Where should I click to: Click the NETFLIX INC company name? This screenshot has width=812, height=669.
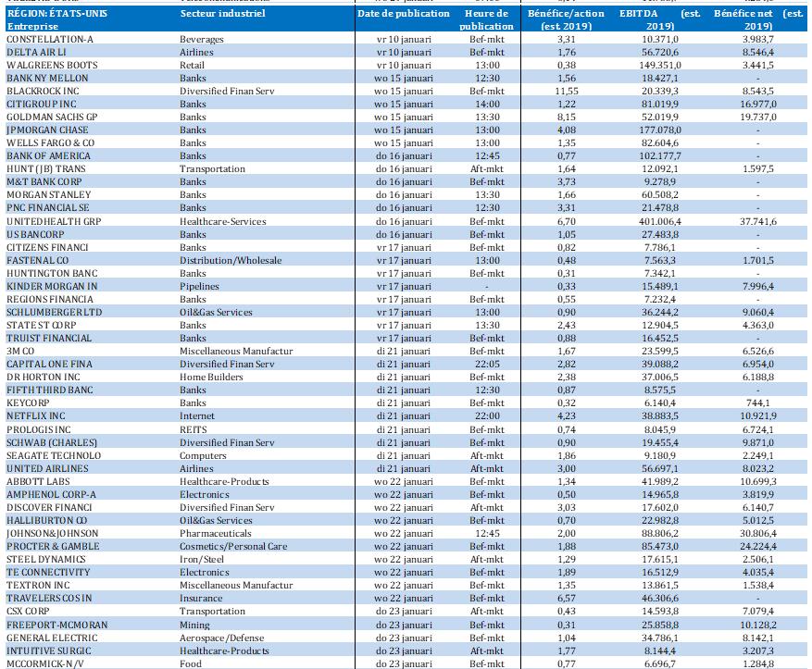(36, 415)
